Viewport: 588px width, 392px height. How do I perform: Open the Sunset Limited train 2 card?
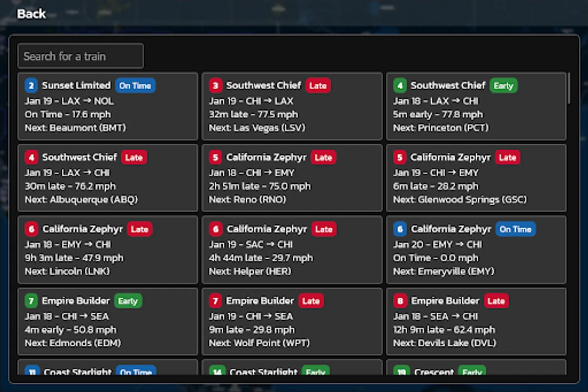(x=108, y=106)
